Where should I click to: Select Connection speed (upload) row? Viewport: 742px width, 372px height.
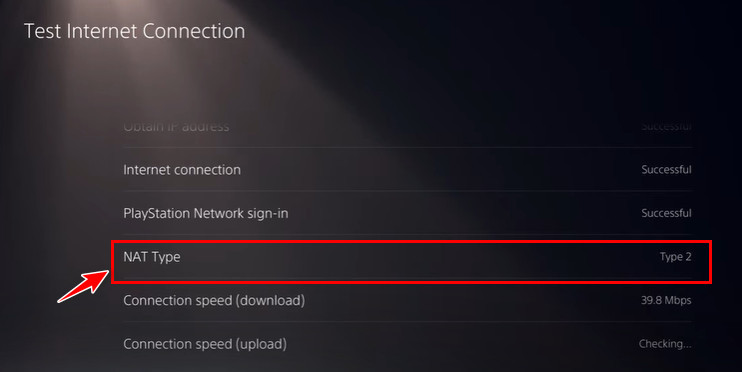click(408, 344)
